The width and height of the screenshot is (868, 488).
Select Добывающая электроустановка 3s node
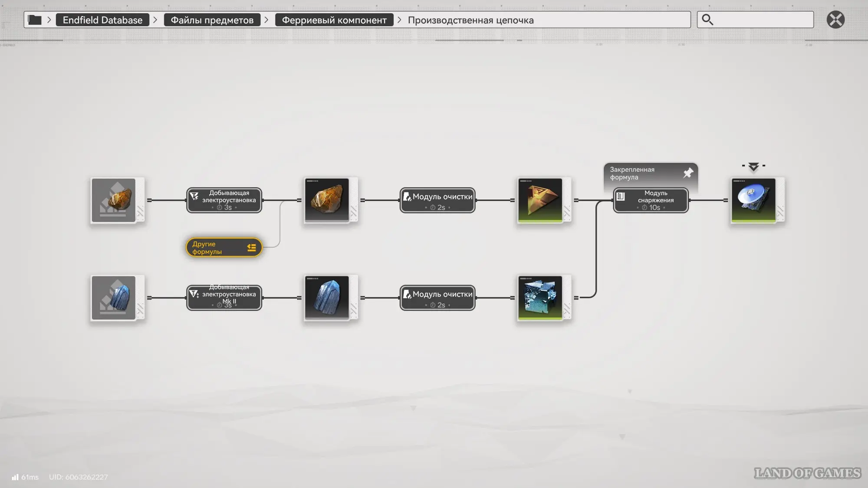pos(224,200)
